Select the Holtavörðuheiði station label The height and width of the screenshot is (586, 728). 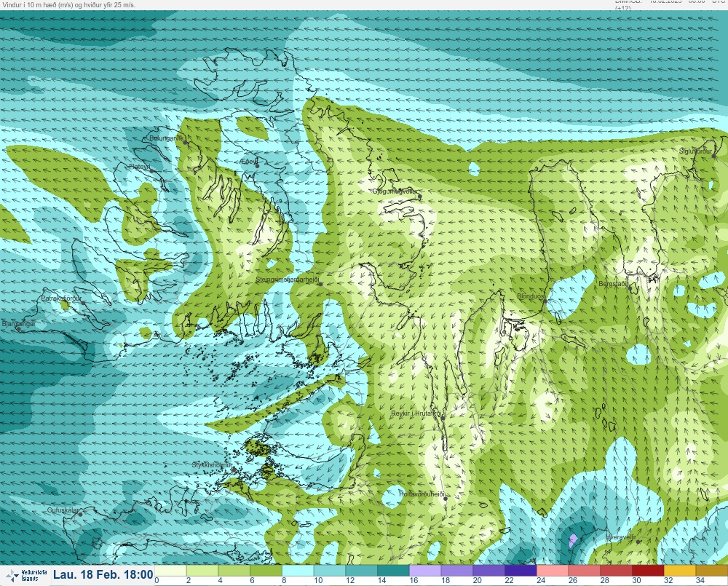click(x=422, y=494)
